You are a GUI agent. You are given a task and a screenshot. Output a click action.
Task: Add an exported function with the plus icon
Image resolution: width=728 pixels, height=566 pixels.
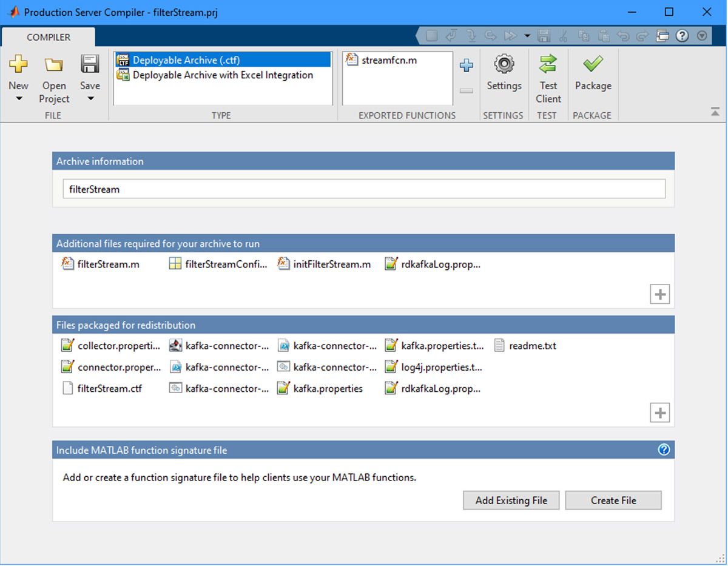tap(466, 67)
